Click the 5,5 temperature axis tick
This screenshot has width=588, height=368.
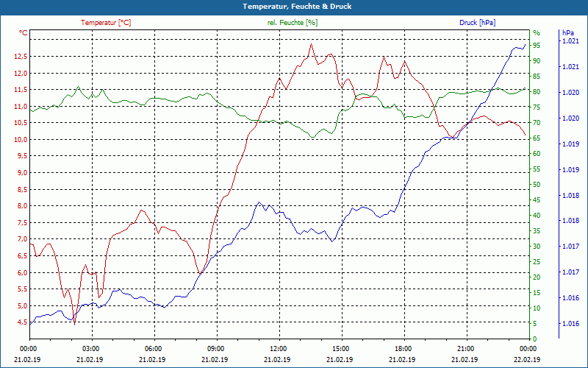pos(22,289)
